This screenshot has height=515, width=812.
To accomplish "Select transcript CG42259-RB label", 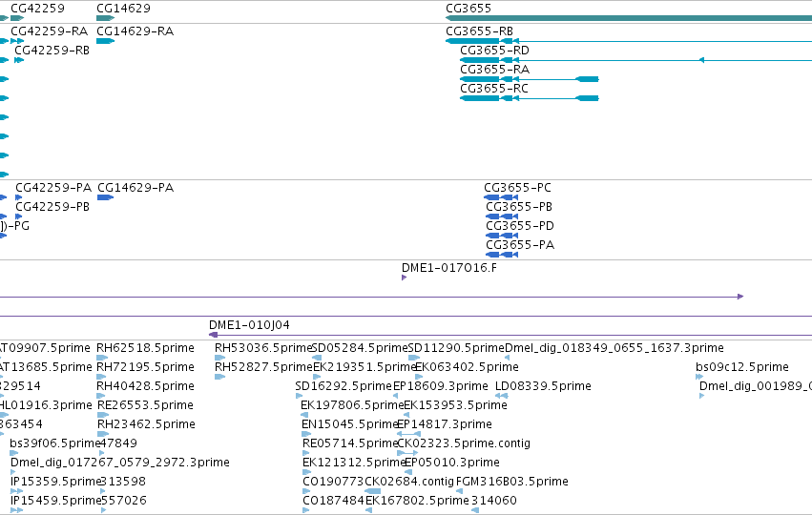I will pos(52,51).
